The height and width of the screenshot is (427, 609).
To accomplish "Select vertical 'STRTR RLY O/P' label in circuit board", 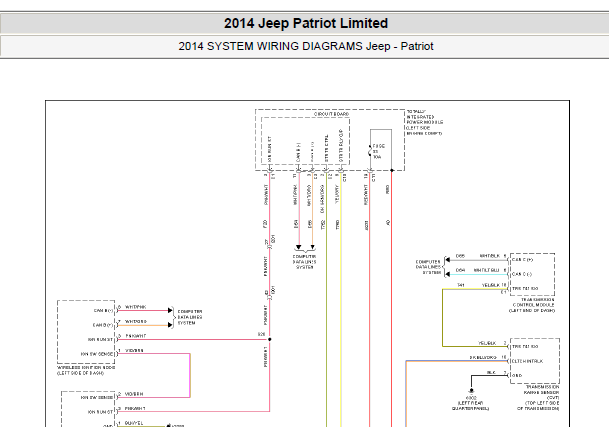I will (341, 145).
